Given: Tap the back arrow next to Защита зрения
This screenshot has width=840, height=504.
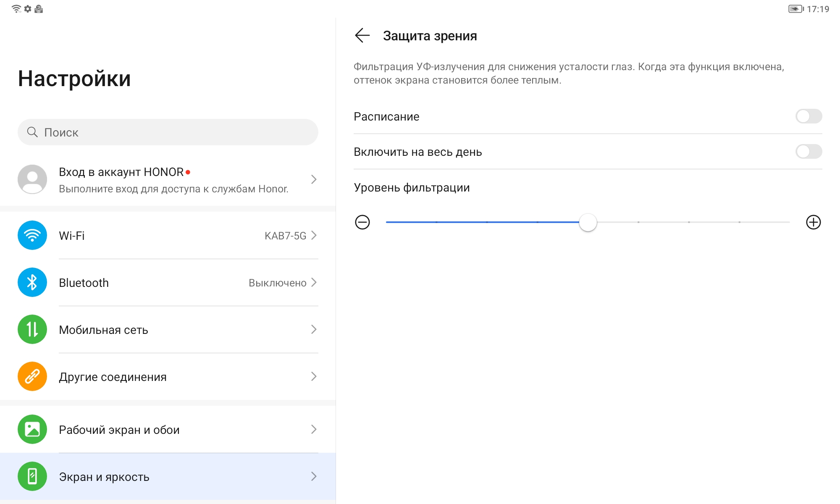Looking at the screenshot, I should coord(362,36).
